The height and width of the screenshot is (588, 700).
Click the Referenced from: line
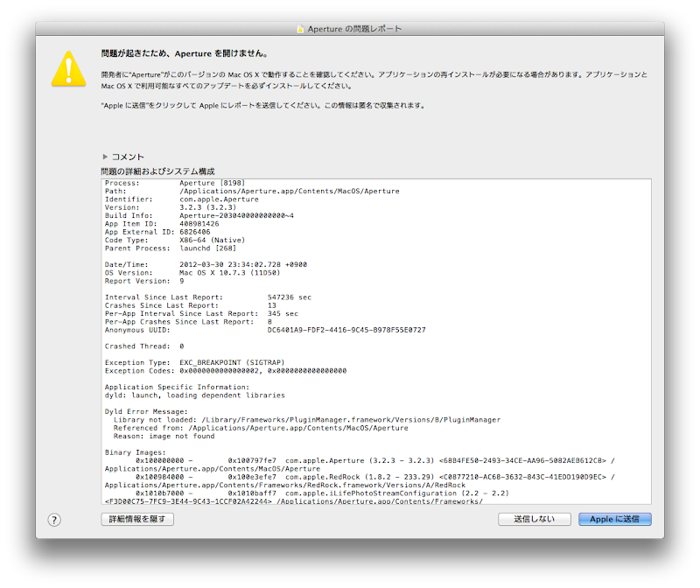pyautogui.click(x=261, y=428)
